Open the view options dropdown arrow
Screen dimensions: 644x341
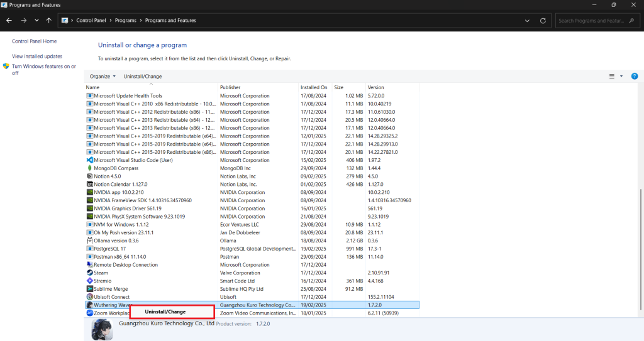point(621,77)
